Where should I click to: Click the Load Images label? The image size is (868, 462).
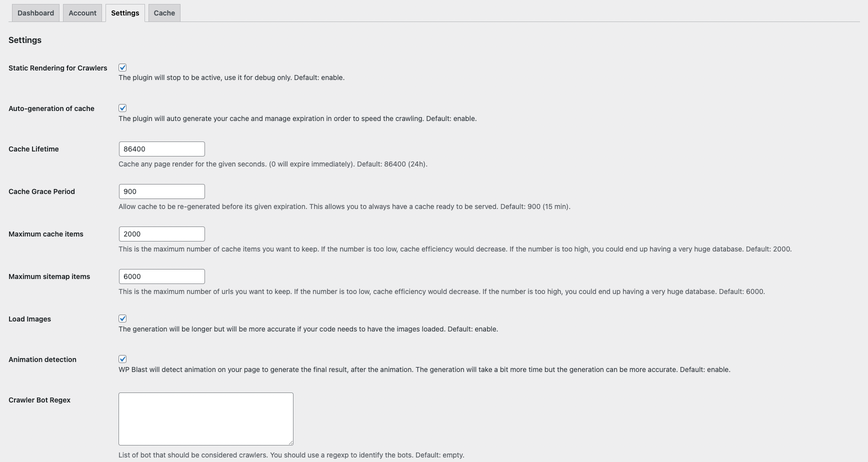click(x=29, y=319)
